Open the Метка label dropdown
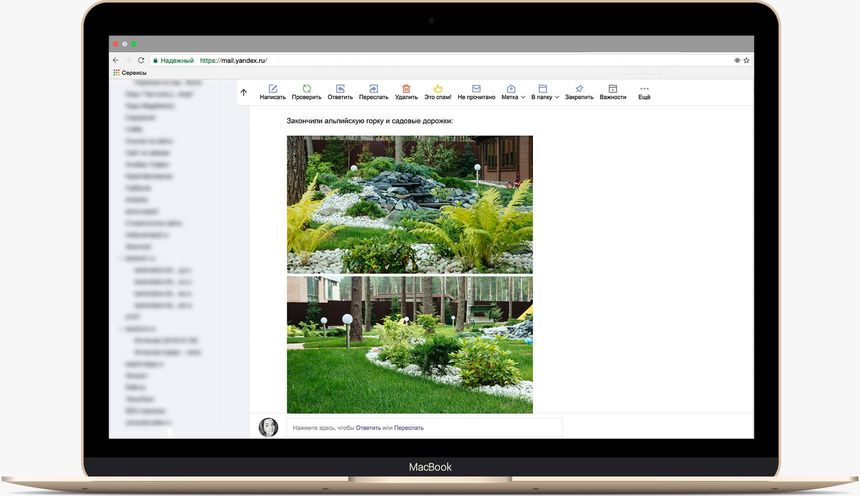Image resolution: width=860 pixels, height=496 pixels. pos(512,90)
